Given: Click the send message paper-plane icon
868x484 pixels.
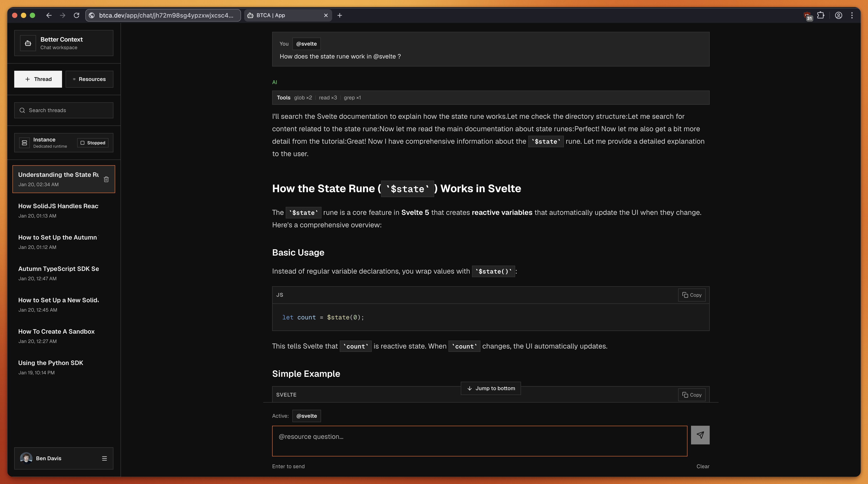Looking at the screenshot, I should point(700,435).
